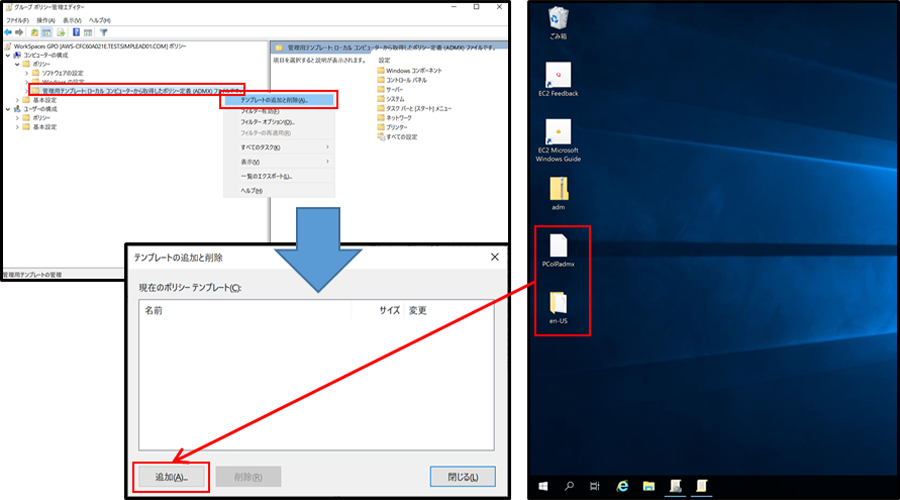Toggle the Show/Hide console tree toolbar icon
Image resolution: width=900 pixels, height=500 pixels.
[47, 33]
